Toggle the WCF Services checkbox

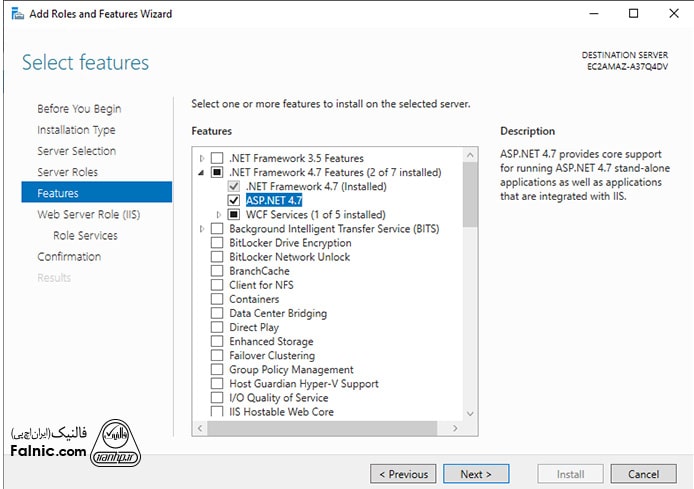coord(234,214)
